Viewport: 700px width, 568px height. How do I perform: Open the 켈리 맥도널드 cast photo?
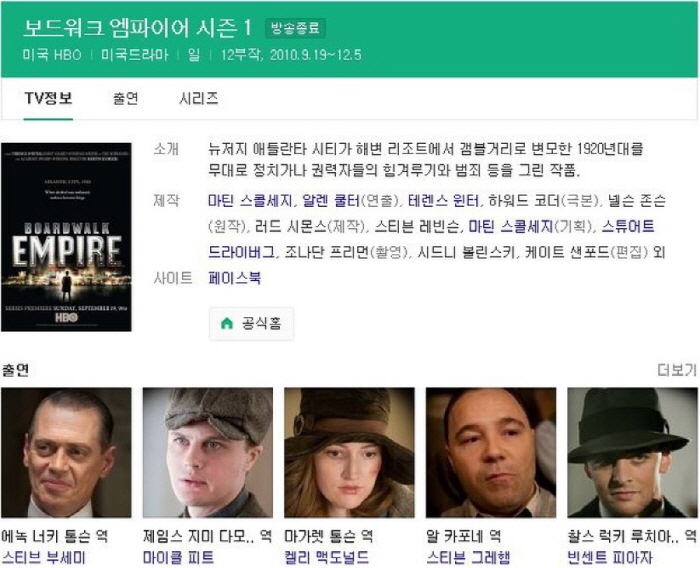349,452
